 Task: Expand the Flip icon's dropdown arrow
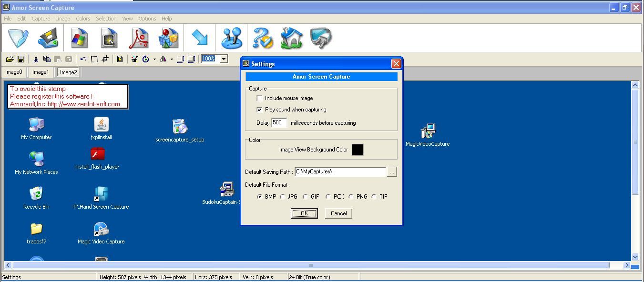pos(172,59)
